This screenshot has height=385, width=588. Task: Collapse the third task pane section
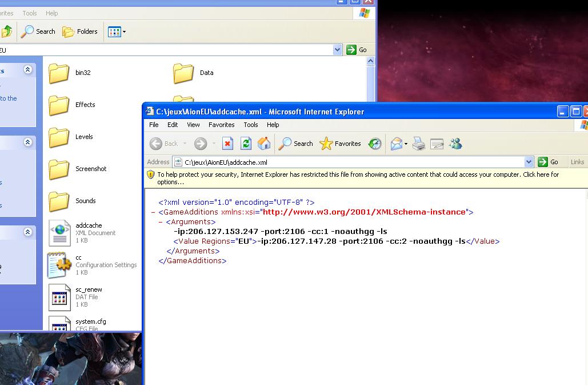(x=28, y=232)
